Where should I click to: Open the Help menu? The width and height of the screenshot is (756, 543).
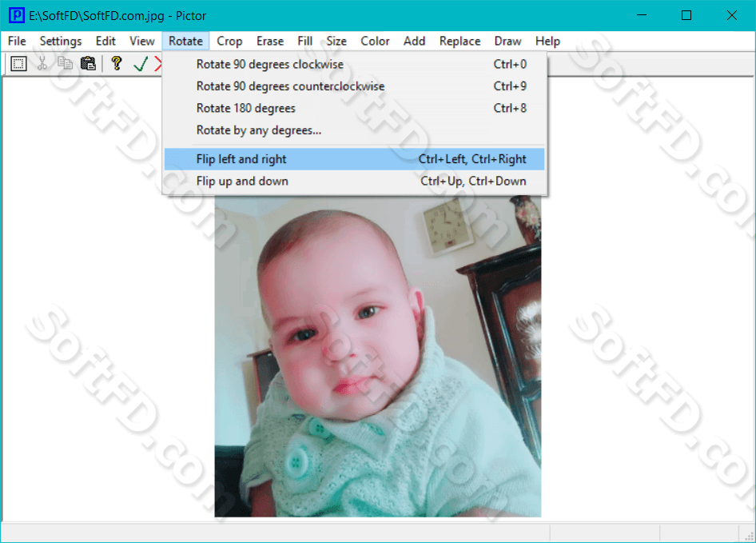click(547, 41)
